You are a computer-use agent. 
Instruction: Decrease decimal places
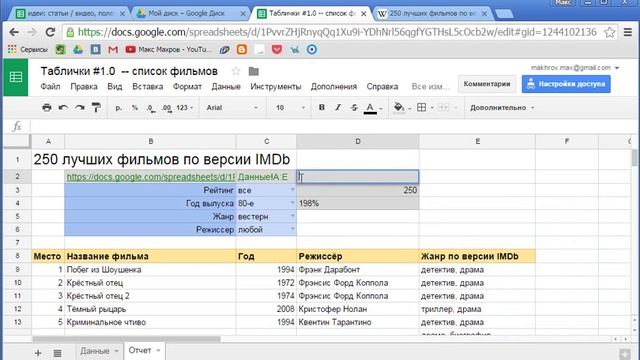tap(151, 108)
